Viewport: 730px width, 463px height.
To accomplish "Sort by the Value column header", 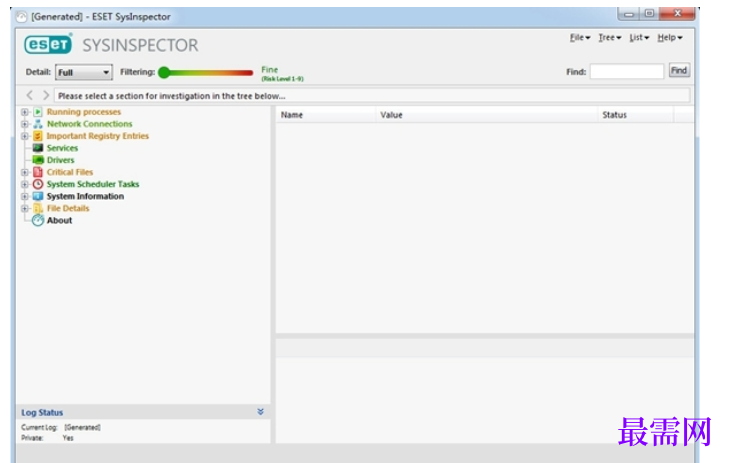I will tap(487, 115).
